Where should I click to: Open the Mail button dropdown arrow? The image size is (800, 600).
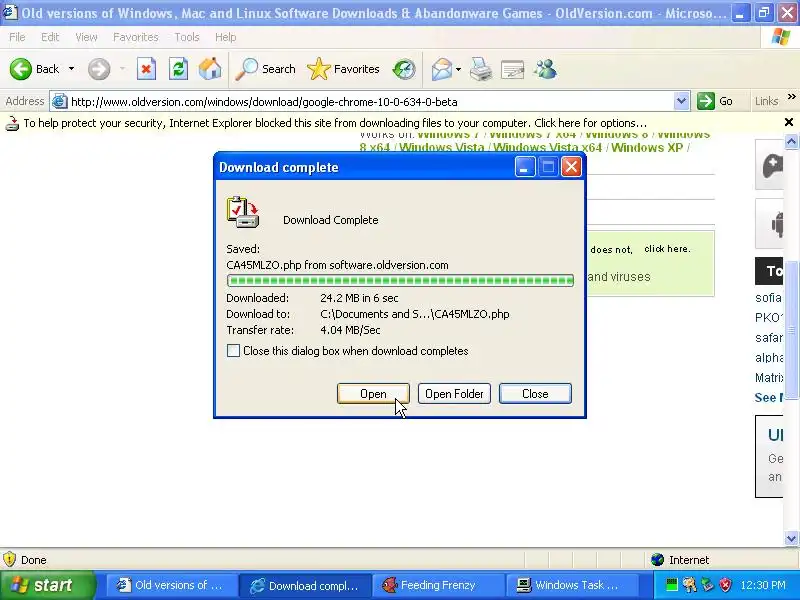458,69
